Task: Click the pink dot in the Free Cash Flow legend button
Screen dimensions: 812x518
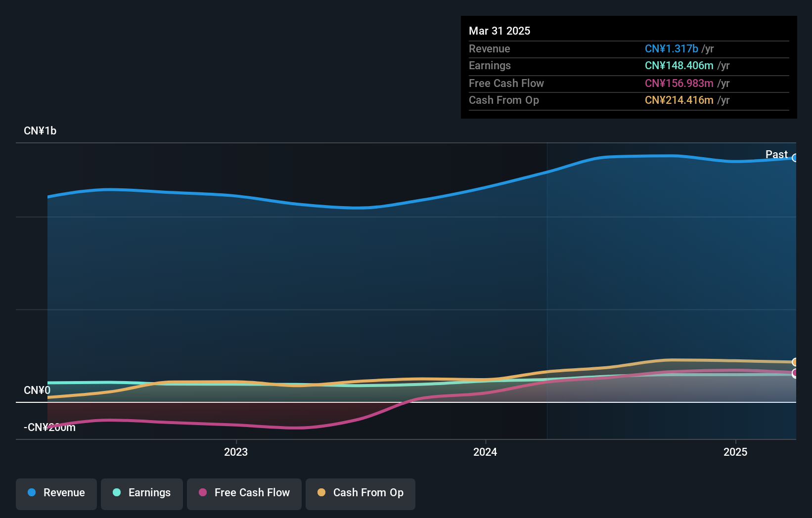Action: pyautogui.click(x=203, y=492)
